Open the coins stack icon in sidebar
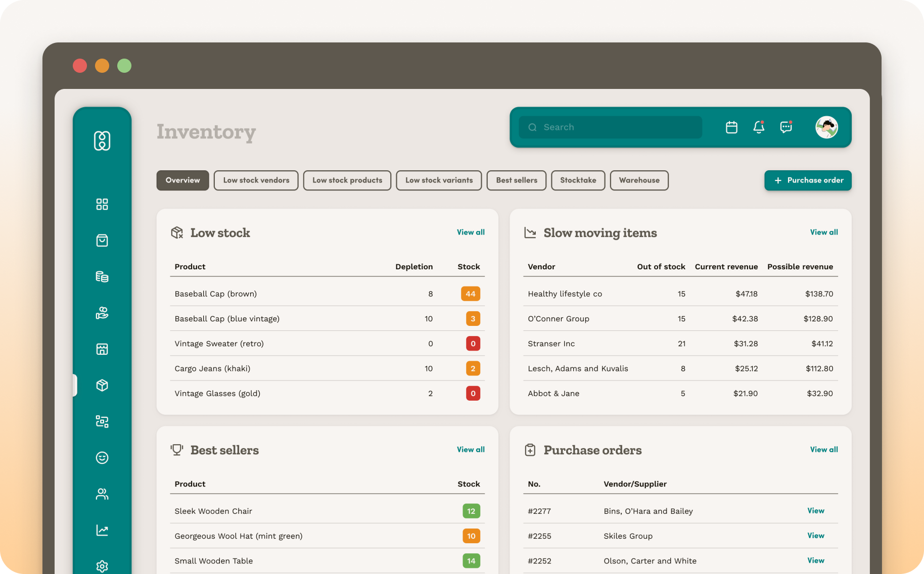Screen dimensions: 924x574 [x=102, y=277]
